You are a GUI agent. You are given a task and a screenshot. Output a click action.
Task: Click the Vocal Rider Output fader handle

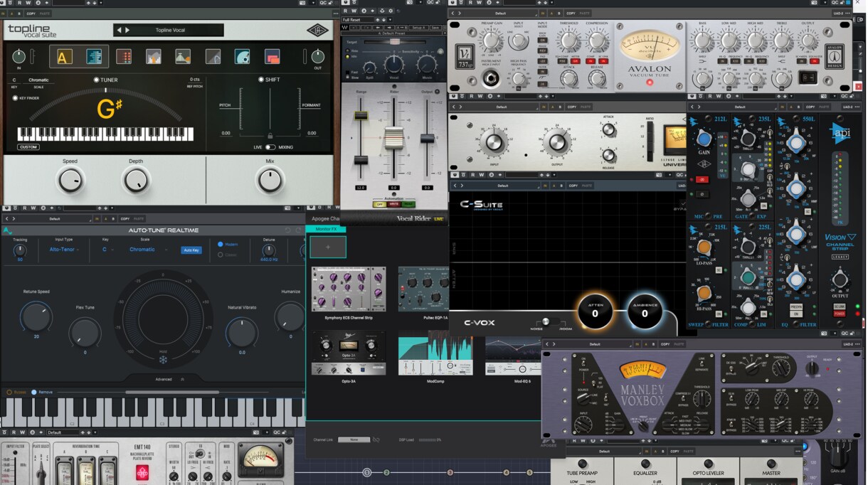point(428,139)
